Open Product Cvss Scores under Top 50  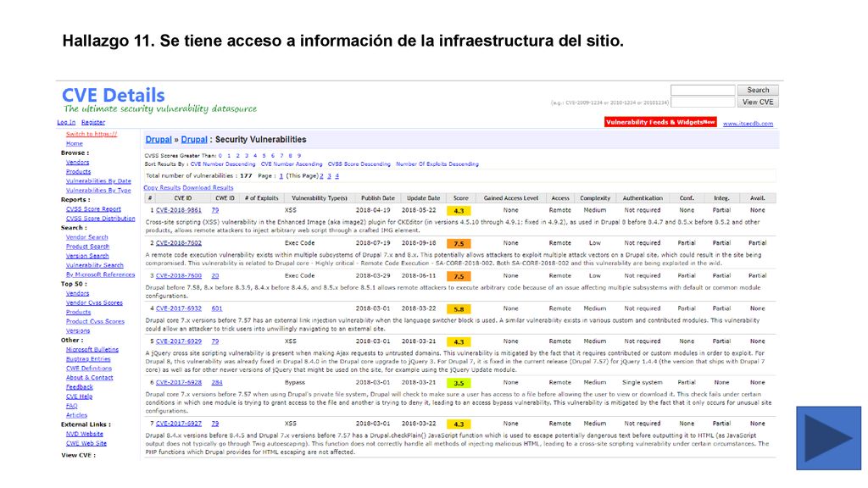click(x=95, y=321)
